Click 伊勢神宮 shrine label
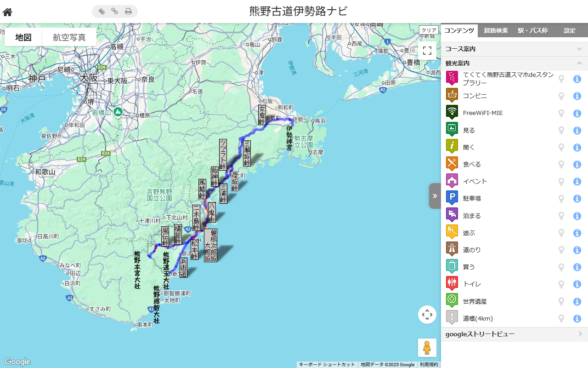The height and width of the screenshot is (368, 588). (x=289, y=138)
